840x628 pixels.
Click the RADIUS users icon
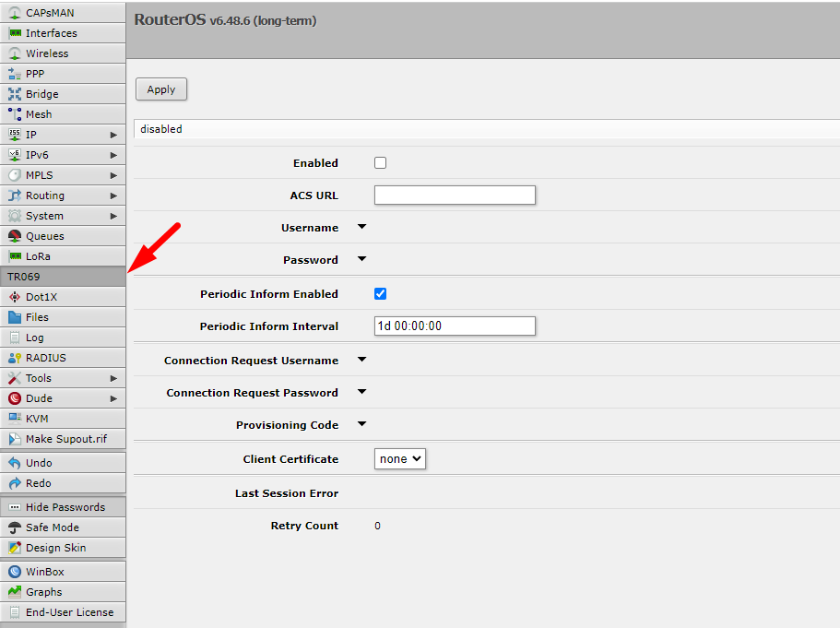(x=15, y=358)
